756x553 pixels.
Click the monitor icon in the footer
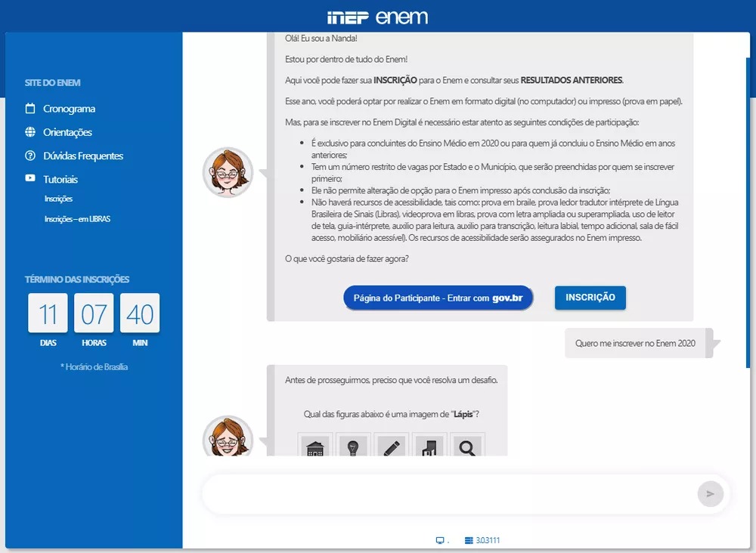pyautogui.click(x=440, y=540)
